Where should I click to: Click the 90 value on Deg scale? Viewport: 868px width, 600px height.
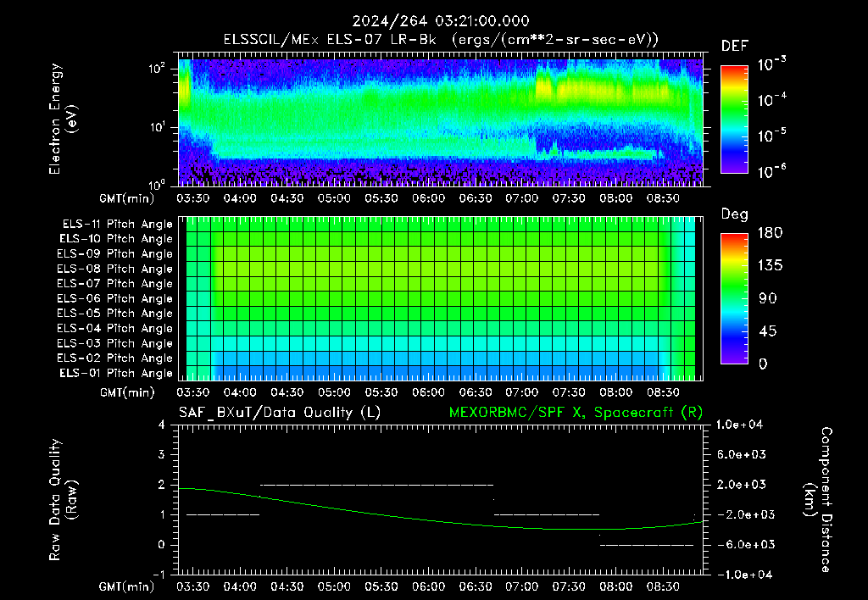(x=768, y=298)
